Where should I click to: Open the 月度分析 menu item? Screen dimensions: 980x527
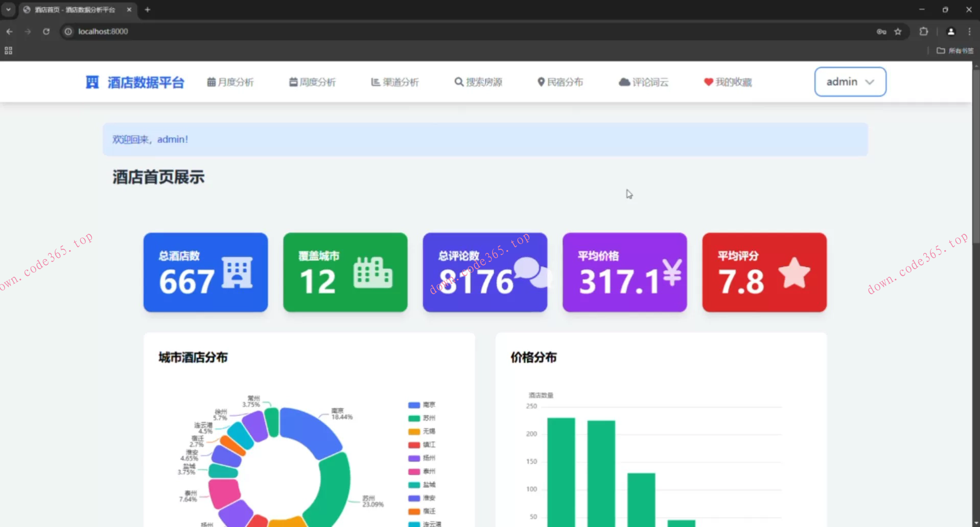[230, 82]
